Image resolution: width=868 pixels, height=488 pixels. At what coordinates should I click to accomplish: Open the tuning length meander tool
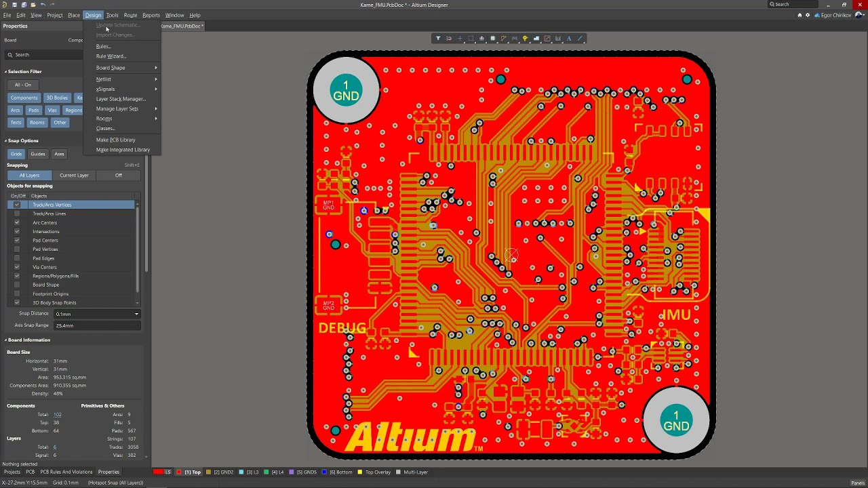pyautogui.click(x=515, y=39)
